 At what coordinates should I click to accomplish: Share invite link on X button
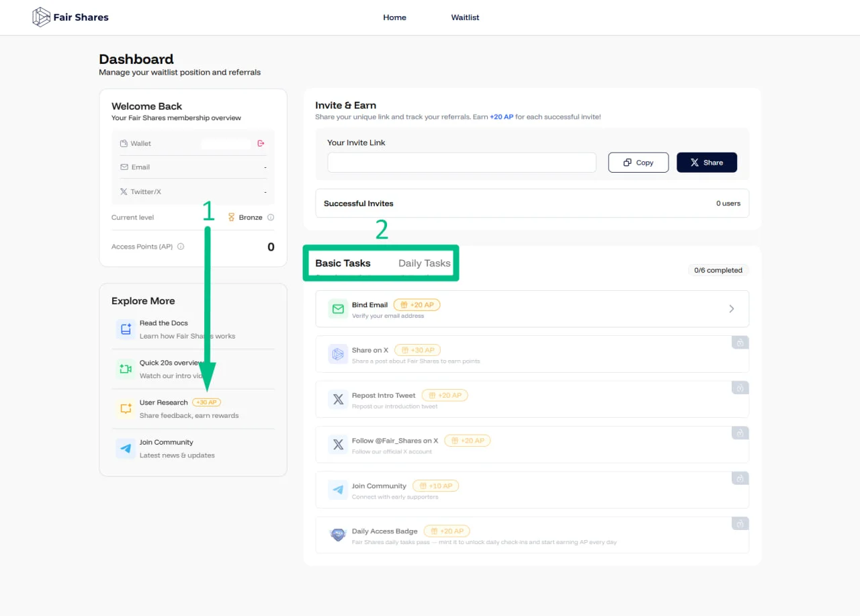[707, 163]
